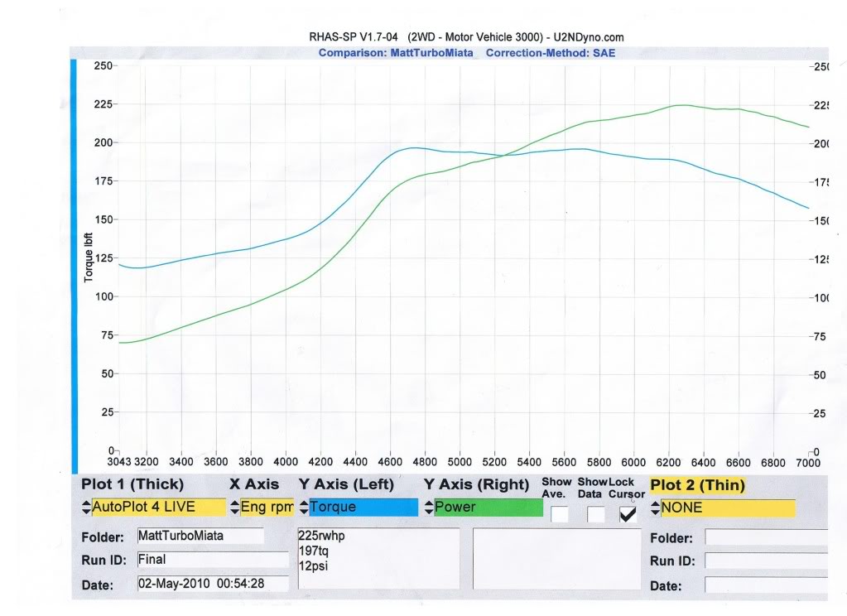Screen dimensions: 847x616
Task: Click the Correction-Method: SAE text
Action: click(551, 53)
